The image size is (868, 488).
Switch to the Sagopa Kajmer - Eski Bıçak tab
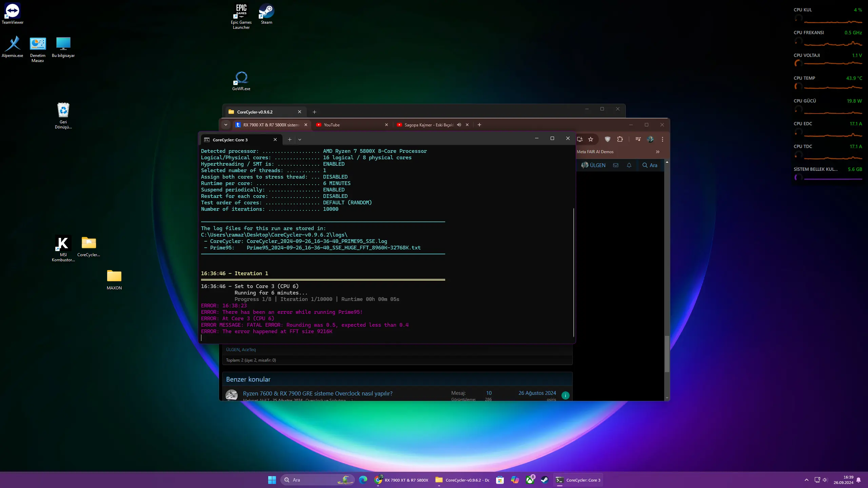(429, 125)
